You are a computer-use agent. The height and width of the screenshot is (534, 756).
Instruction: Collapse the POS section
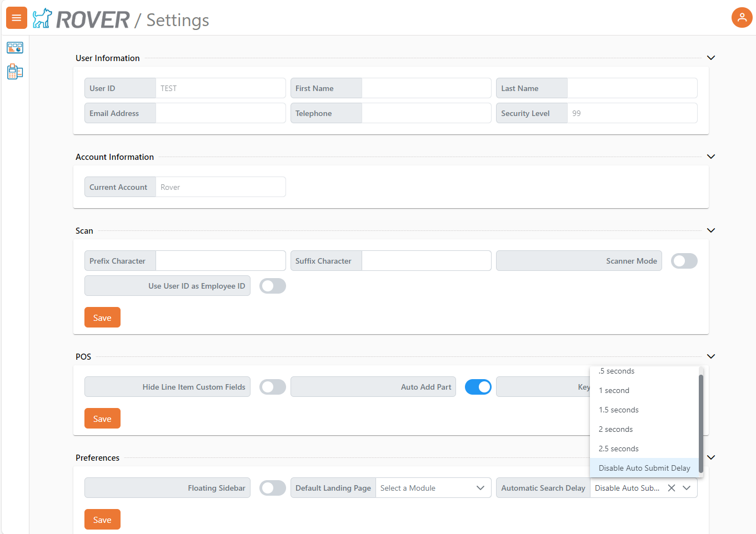711,356
